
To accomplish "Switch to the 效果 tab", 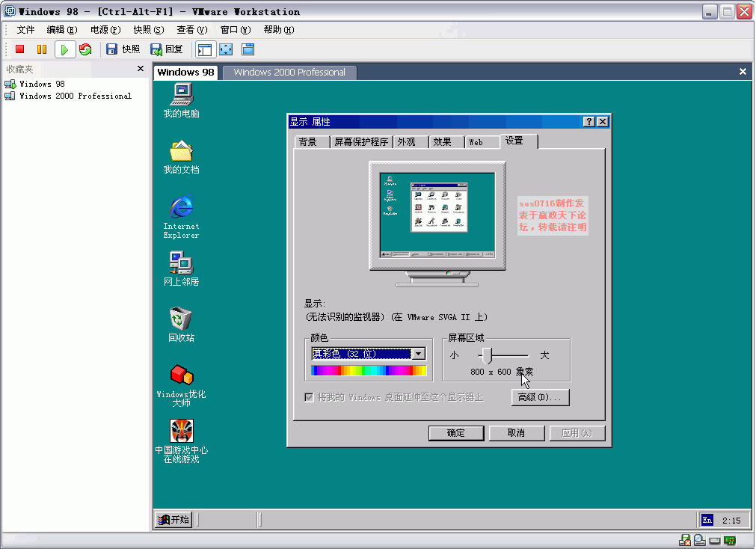I will (446, 142).
